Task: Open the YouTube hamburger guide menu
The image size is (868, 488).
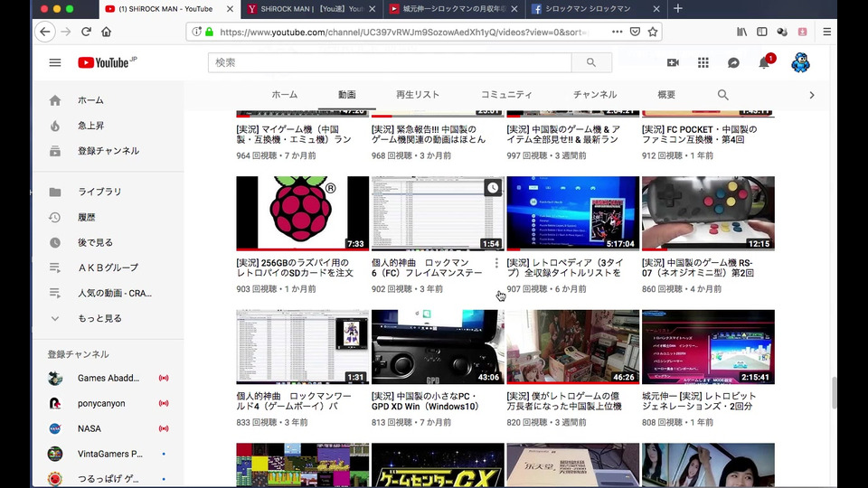Action: tap(55, 62)
